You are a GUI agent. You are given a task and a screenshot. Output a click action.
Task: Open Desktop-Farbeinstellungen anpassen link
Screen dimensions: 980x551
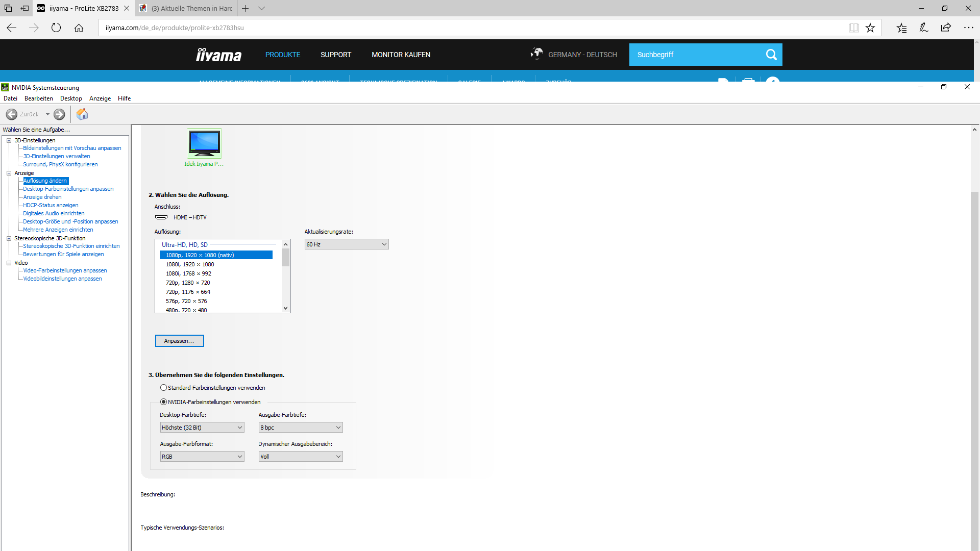coord(68,189)
